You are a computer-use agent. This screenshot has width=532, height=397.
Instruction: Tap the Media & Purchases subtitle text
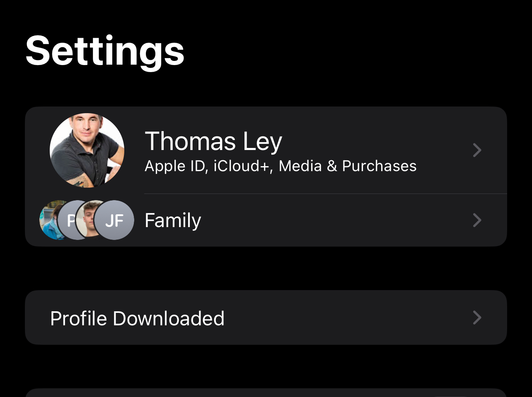tap(347, 166)
